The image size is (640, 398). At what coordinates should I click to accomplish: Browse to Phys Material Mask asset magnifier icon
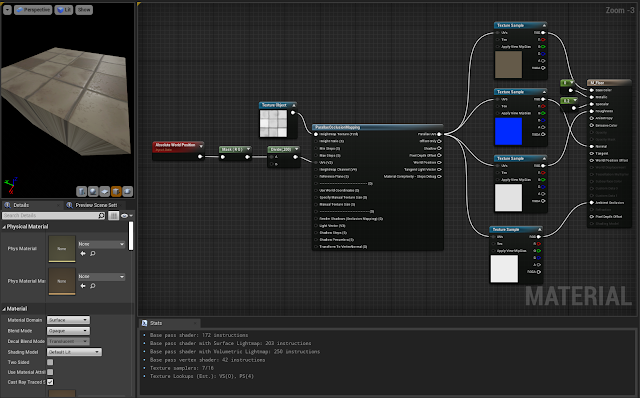point(93,286)
